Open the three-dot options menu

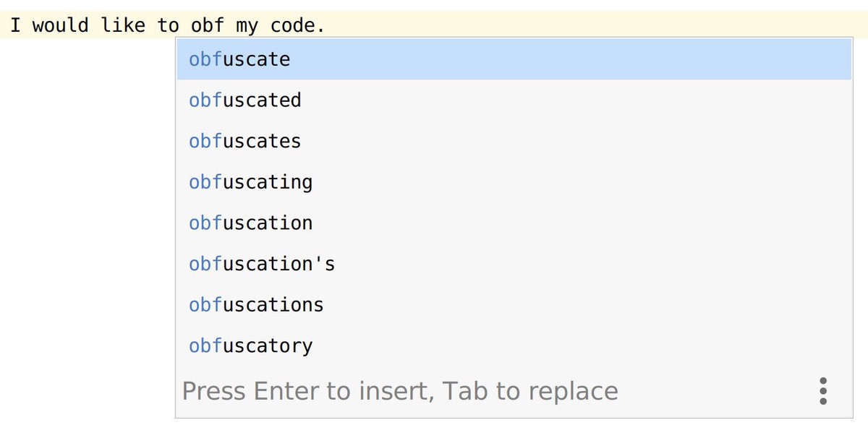tap(823, 390)
